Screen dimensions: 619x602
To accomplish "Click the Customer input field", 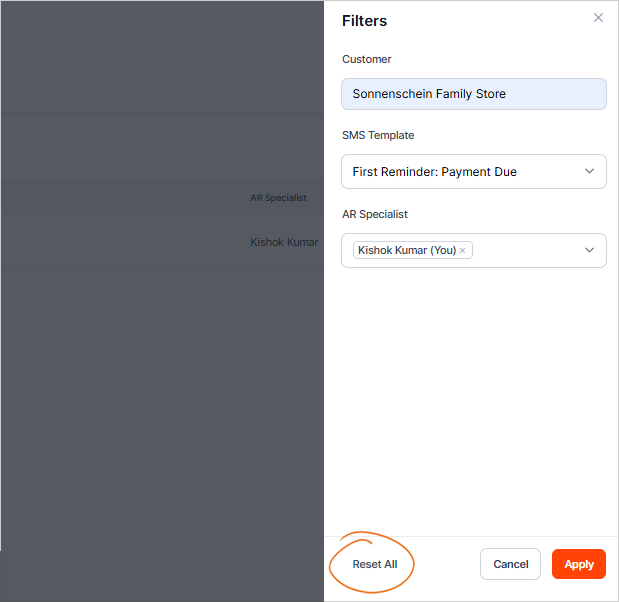I will click(x=473, y=94).
